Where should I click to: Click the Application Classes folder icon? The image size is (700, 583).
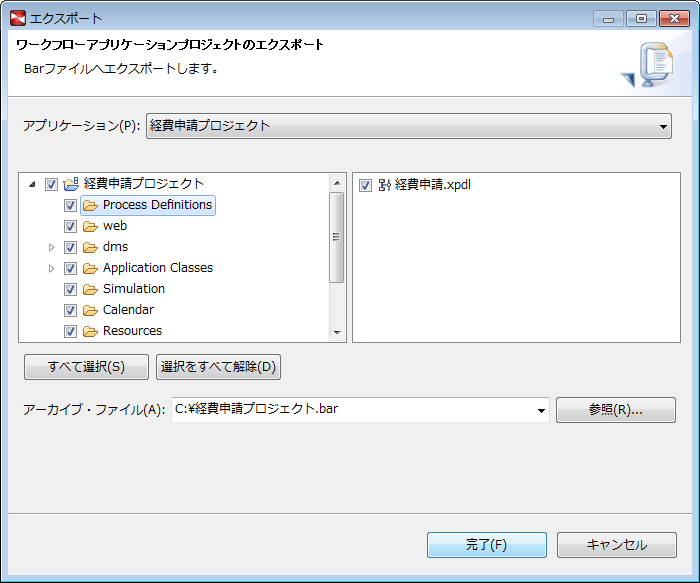coord(90,268)
